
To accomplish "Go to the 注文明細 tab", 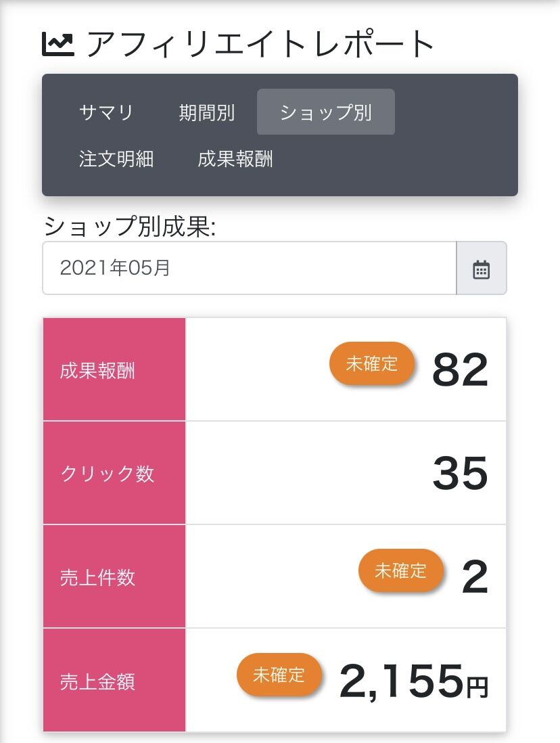I will click(116, 159).
